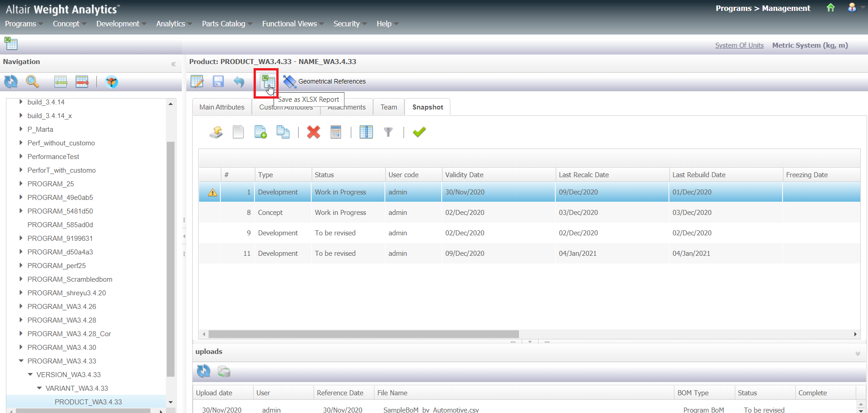Viewport: 868px width, 413px height.
Task: Click the System Of Units link
Action: (739, 45)
